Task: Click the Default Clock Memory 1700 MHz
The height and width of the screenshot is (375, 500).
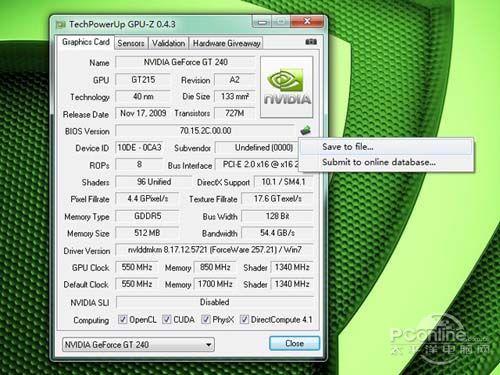Action: click(x=215, y=284)
